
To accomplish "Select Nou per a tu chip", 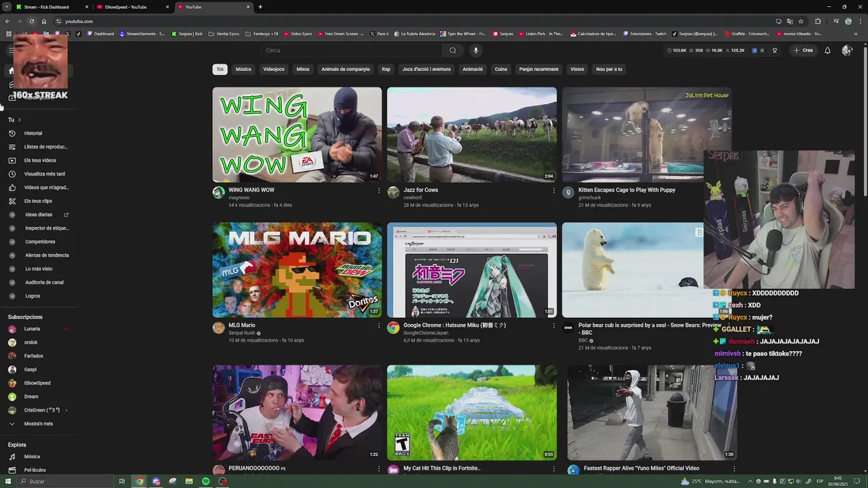I will (609, 69).
